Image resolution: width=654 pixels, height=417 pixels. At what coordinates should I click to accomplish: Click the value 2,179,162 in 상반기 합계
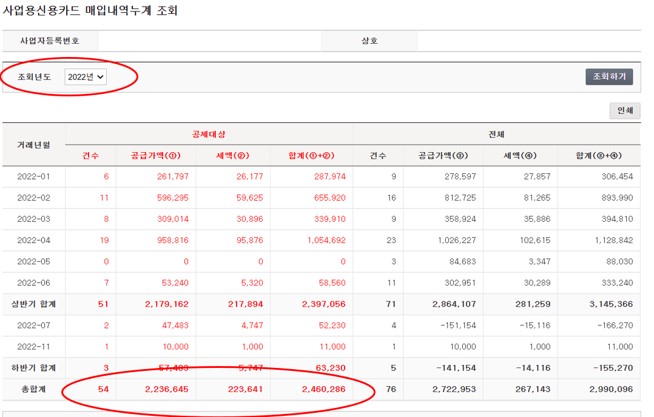pos(167,304)
